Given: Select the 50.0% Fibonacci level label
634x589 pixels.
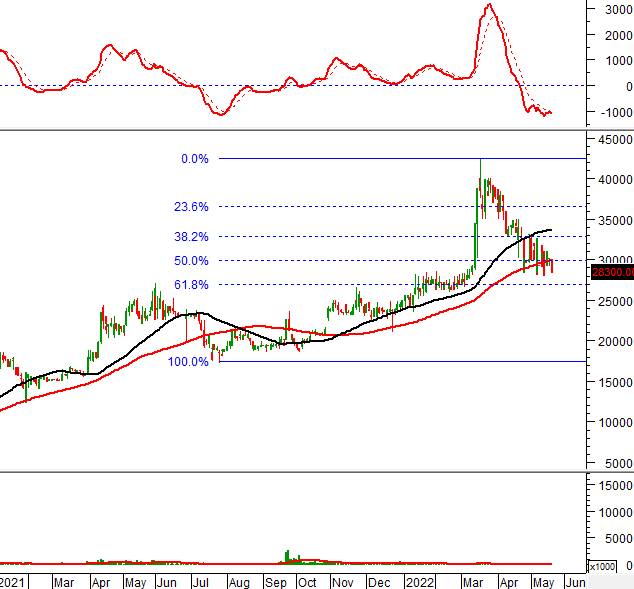Looking at the screenshot, I should (191, 261).
